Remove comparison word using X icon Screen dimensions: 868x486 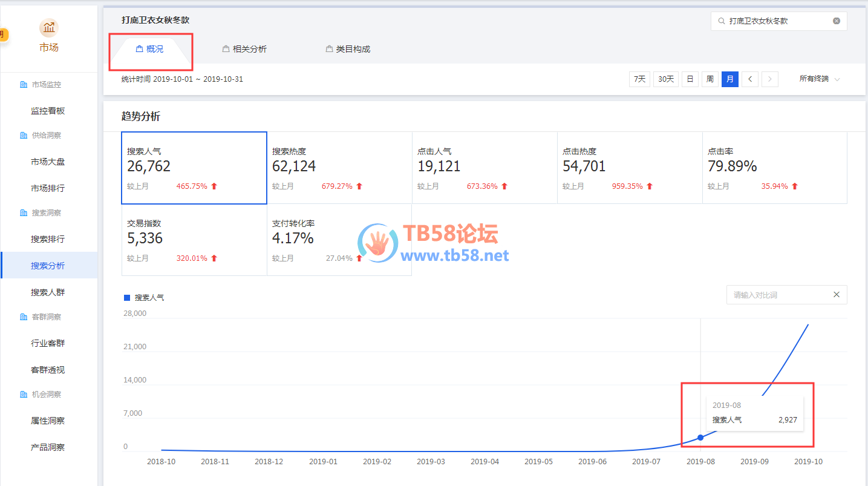(837, 295)
